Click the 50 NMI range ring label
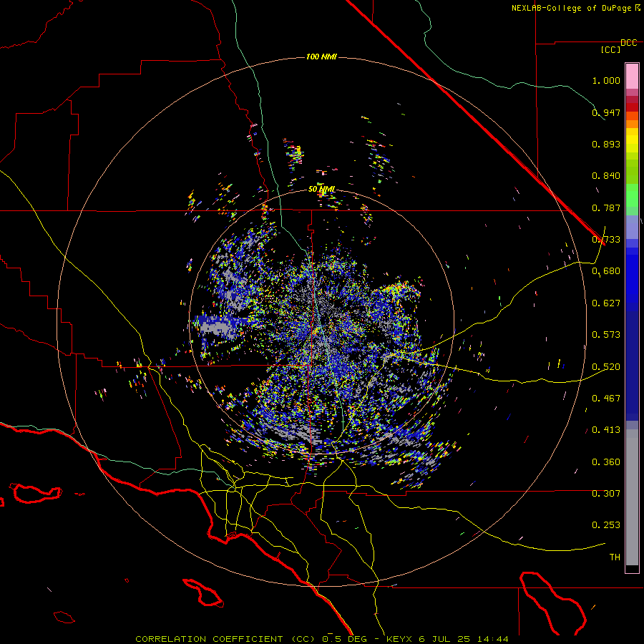Viewport: 644px width, 644px height. tap(321, 190)
